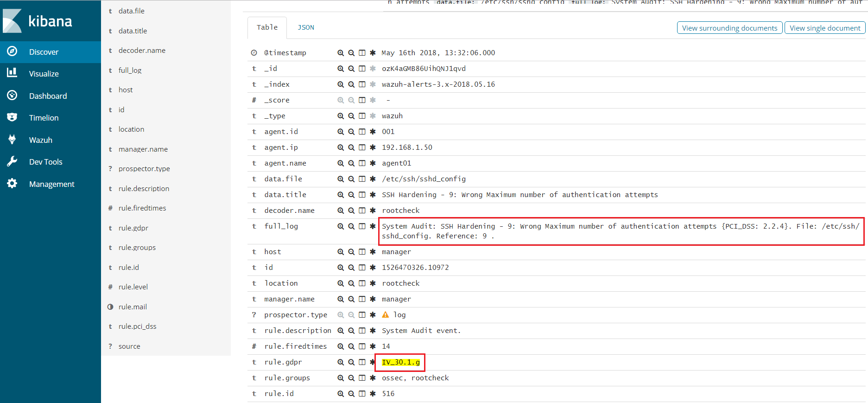Click warning icon on prospector.type row
This screenshot has width=868, height=403.
tap(385, 315)
